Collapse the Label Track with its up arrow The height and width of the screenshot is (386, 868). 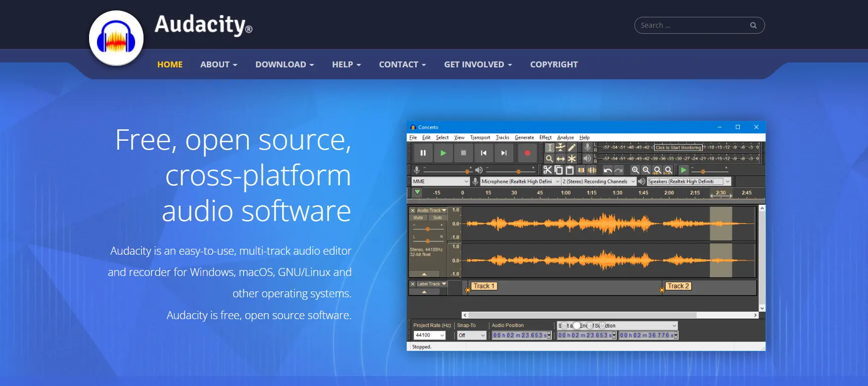[x=424, y=292]
